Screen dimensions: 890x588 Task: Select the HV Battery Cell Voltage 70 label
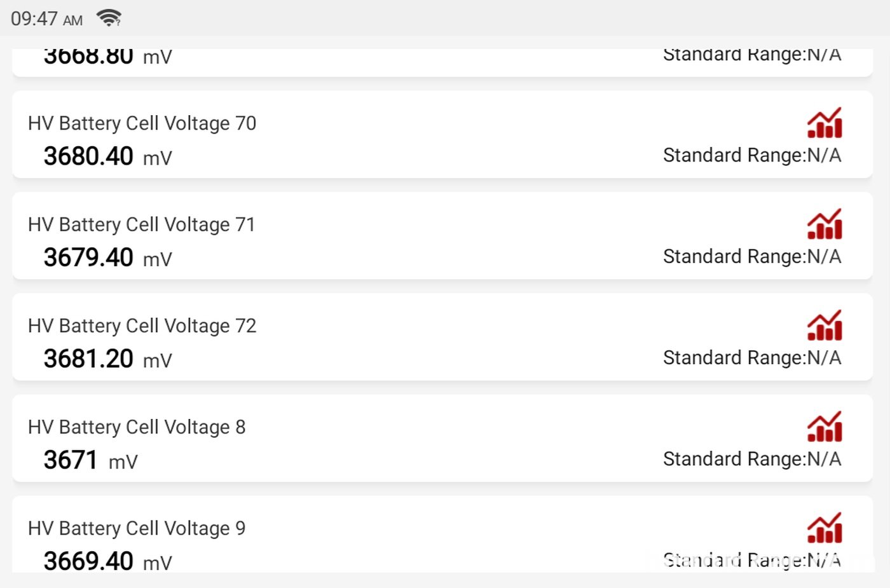142,123
